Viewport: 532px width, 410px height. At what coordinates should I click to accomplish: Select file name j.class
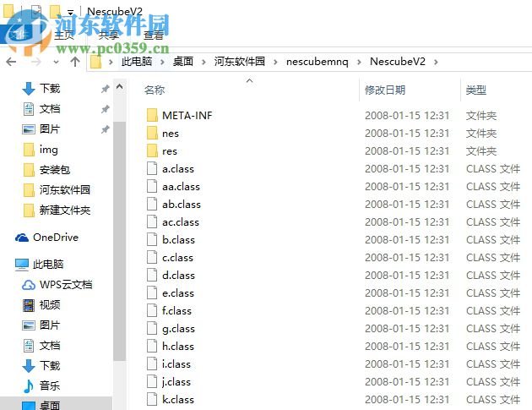[x=176, y=382]
